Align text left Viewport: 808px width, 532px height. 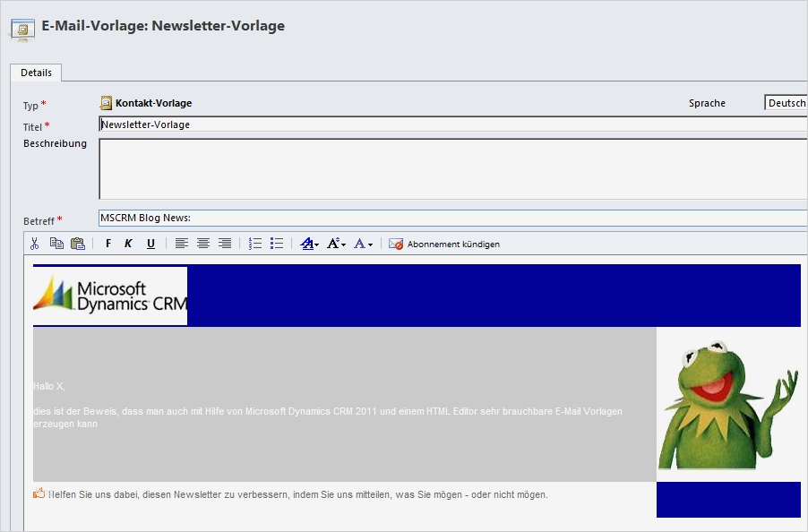(x=181, y=244)
